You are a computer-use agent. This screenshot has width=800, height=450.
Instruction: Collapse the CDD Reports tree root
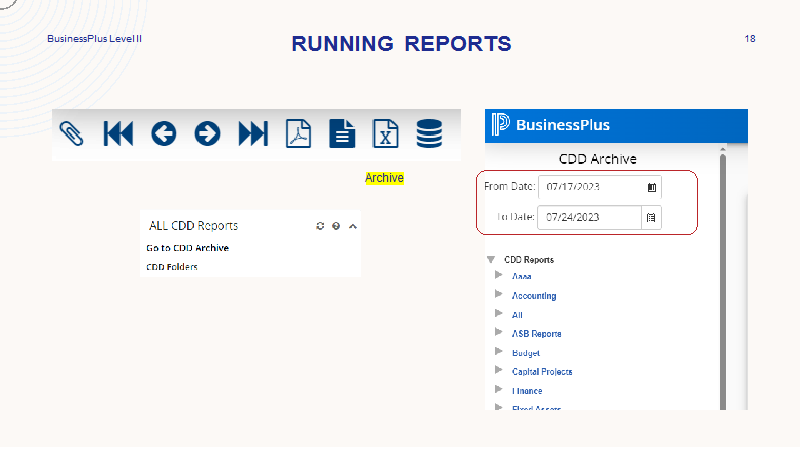[x=491, y=260]
